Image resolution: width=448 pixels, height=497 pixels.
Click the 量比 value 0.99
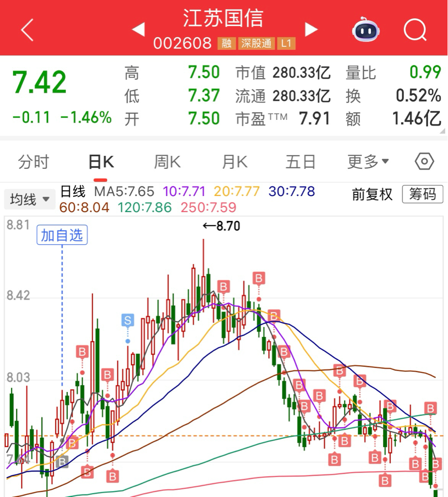(425, 72)
